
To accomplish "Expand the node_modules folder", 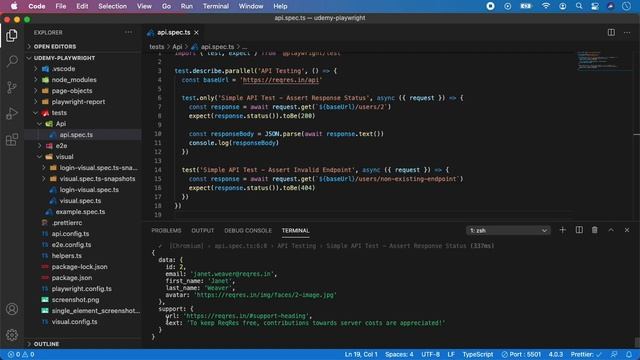I will (74, 80).
